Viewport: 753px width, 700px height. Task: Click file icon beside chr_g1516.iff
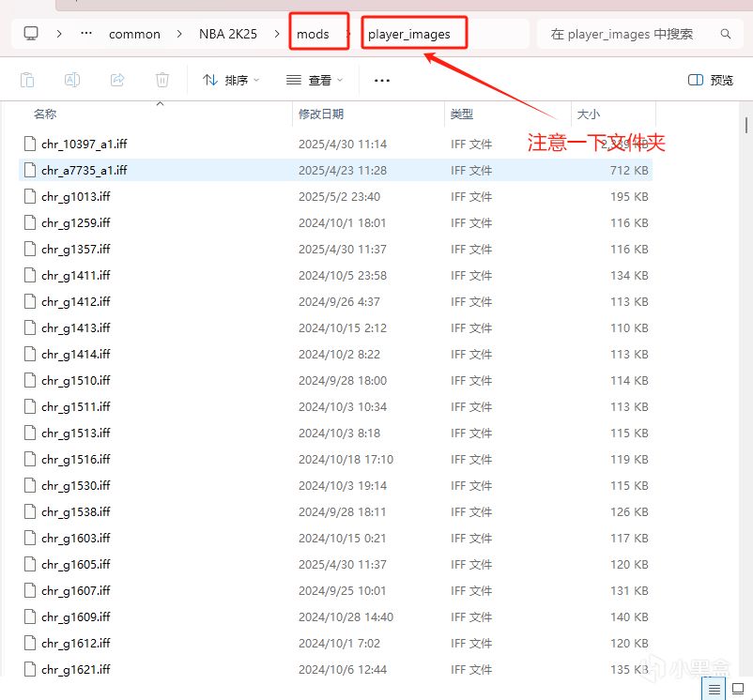tap(30, 460)
